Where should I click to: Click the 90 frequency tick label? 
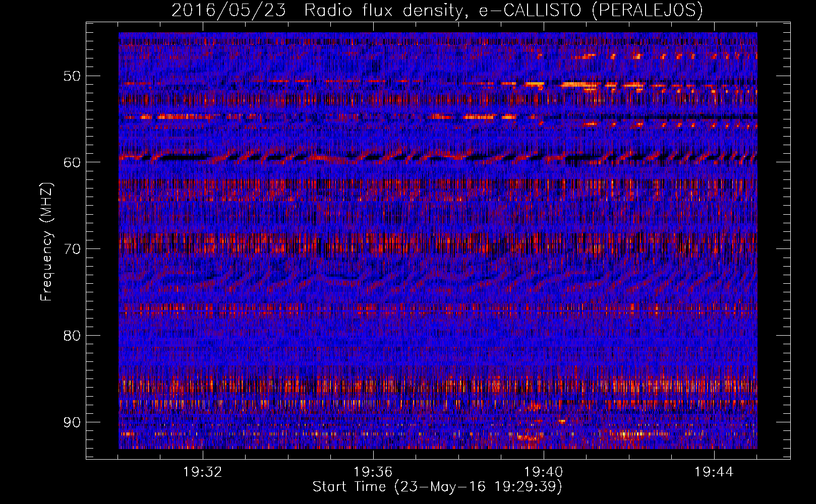72,422
